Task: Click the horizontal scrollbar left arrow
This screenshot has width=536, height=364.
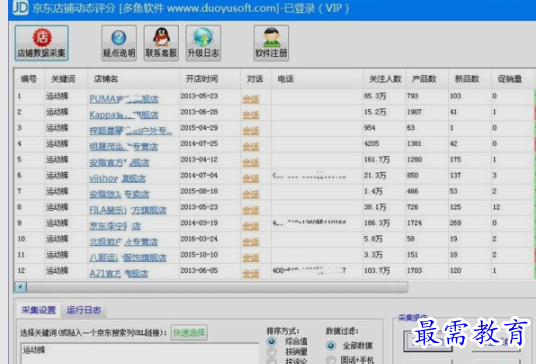Action: pos(20,287)
